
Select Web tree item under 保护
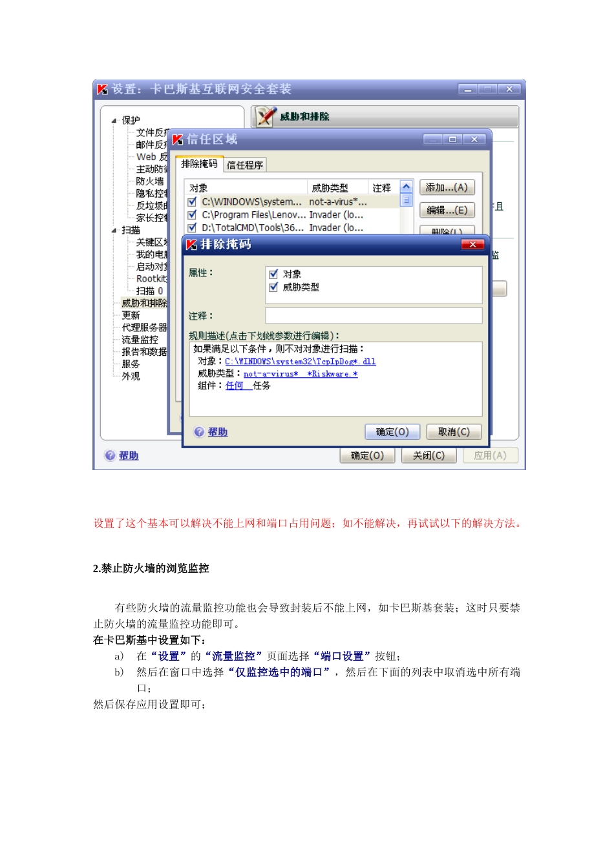[x=151, y=157]
